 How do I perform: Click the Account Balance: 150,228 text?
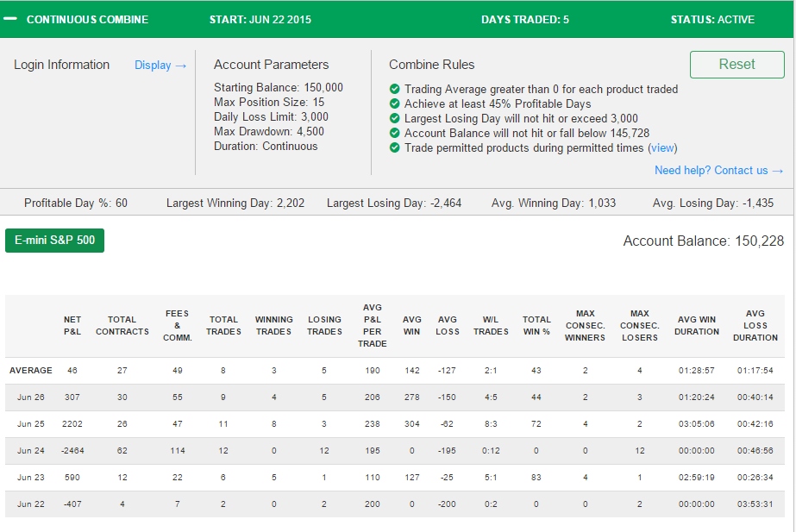click(704, 241)
